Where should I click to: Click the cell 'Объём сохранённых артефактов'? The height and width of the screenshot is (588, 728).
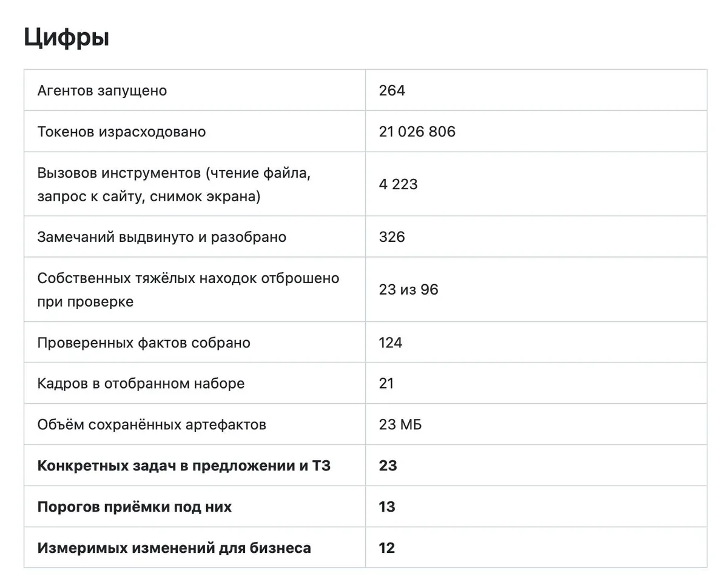coord(195,424)
